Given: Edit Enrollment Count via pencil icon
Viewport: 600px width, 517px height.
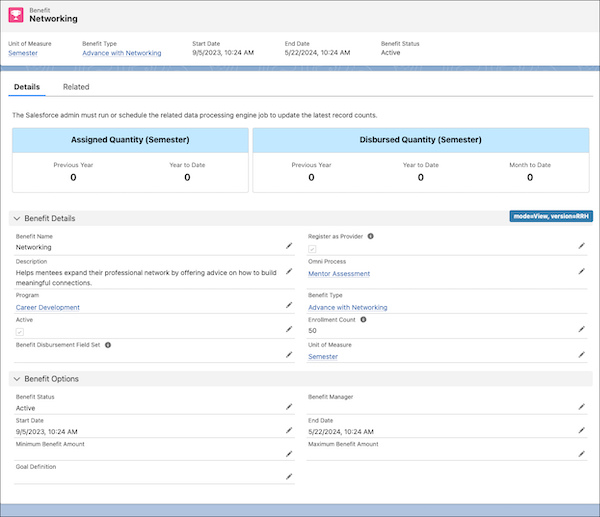Looking at the screenshot, I should [581, 329].
